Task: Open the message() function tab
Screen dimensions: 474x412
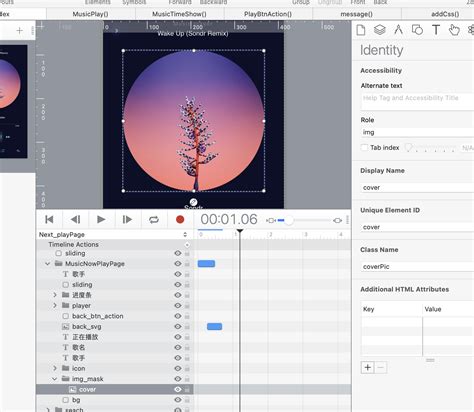Action: click(x=357, y=14)
